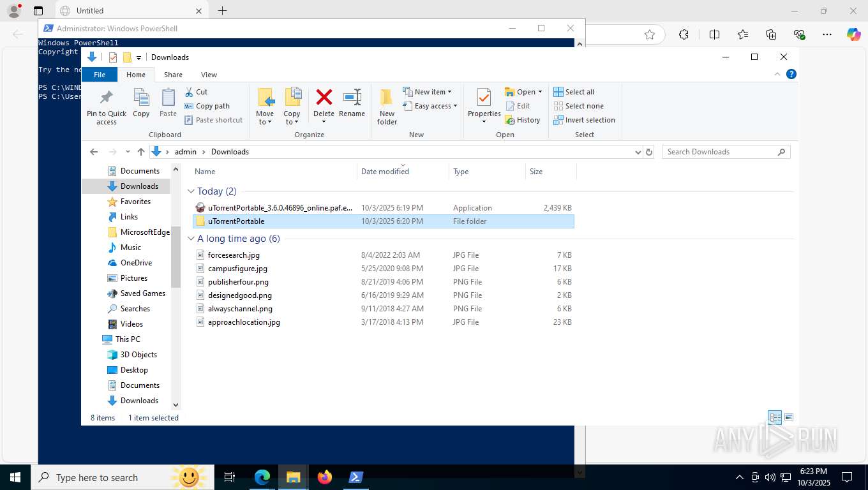Expand address bar history dropdown
This screenshot has height=490, width=868.
(x=638, y=152)
